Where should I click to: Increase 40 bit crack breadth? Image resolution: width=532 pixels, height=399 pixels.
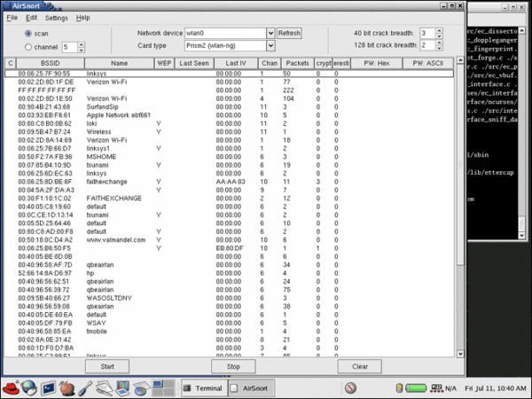439,31
